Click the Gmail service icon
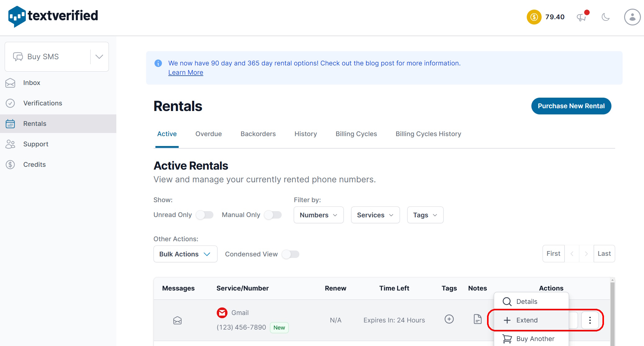The width and height of the screenshot is (644, 346). point(222,313)
